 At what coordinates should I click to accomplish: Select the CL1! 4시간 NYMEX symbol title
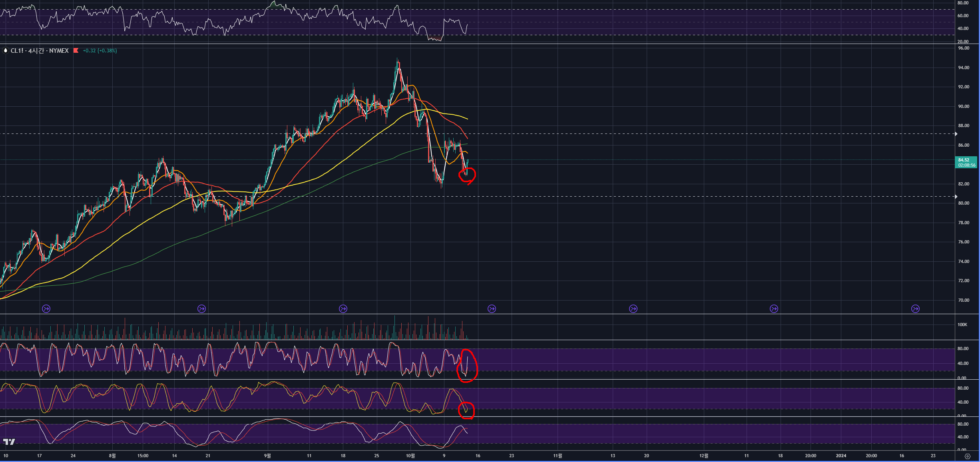point(39,50)
